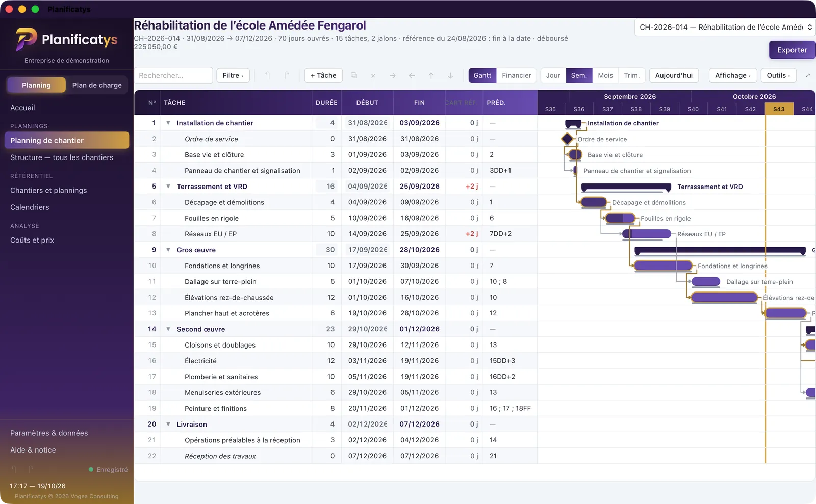Screen dimensions: 816x504
Task: Collapse the Installation de chantier group
Action: [168, 123]
